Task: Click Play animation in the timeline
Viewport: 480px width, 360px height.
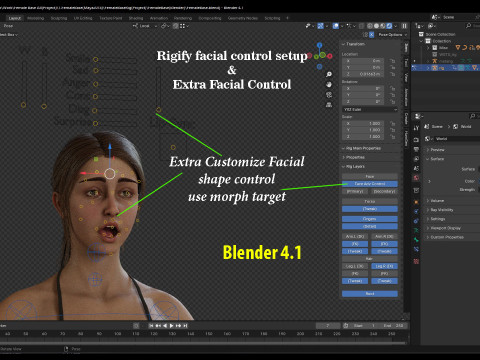Action: point(171,326)
